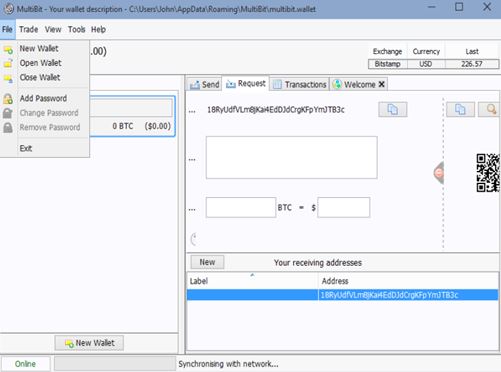
Task: Click the Bitstamp exchange cell
Action: pyautogui.click(x=387, y=64)
